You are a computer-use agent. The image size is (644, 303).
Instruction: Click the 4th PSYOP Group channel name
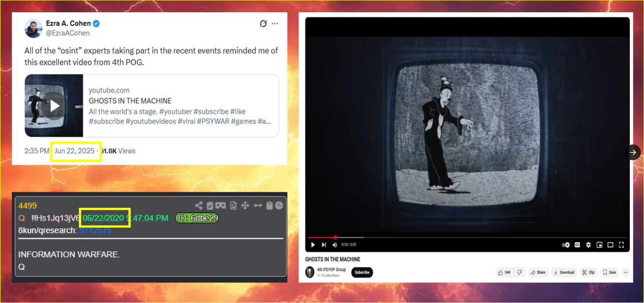(331, 270)
